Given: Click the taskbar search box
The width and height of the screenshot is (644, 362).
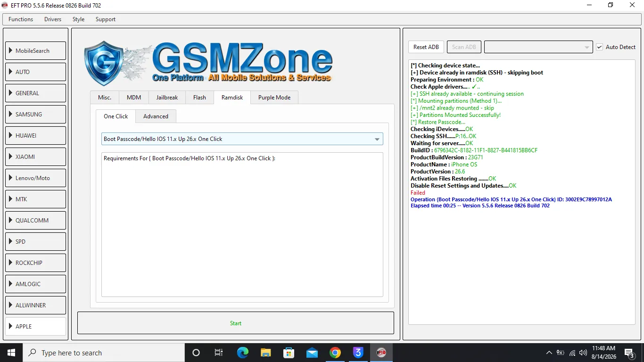Looking at the screenshot, I should coord(104,353).
